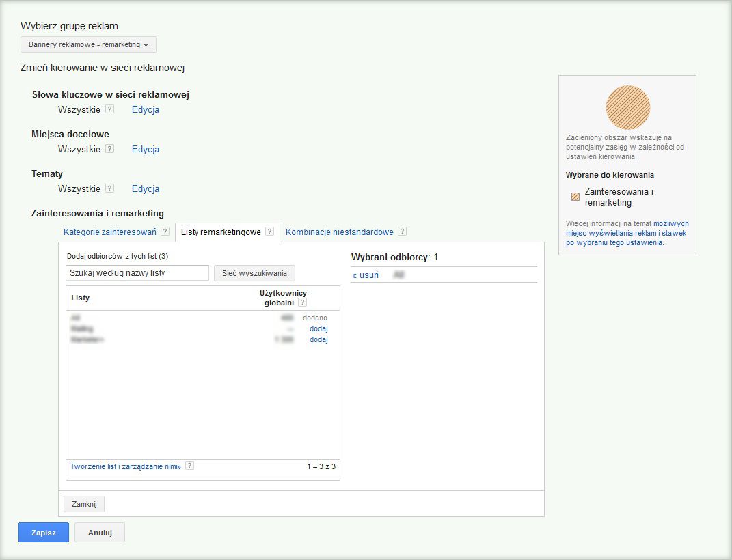Edit Słowa kluczowe w sieci reklamowej
This screenshot has width=732, height=560.
[145, 109]
